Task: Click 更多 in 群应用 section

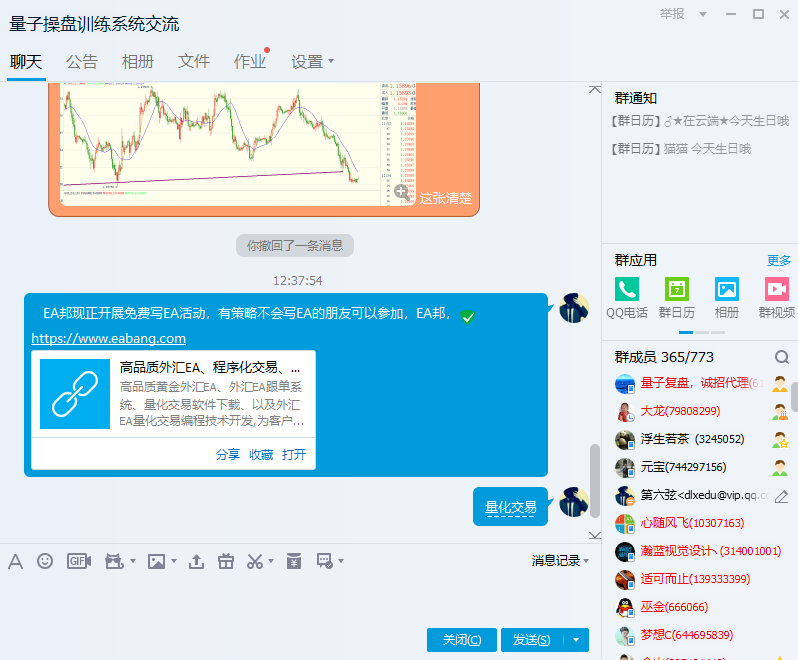Action: pos(779,261)
